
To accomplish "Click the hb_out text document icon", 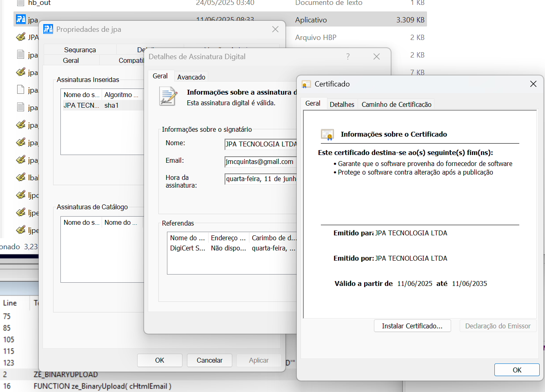I will (20, 3).
